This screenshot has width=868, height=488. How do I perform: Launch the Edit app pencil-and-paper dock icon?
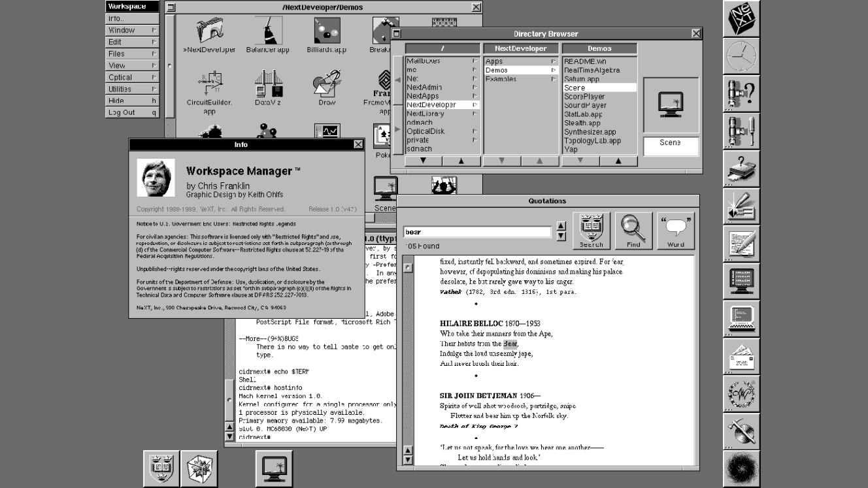742,244
